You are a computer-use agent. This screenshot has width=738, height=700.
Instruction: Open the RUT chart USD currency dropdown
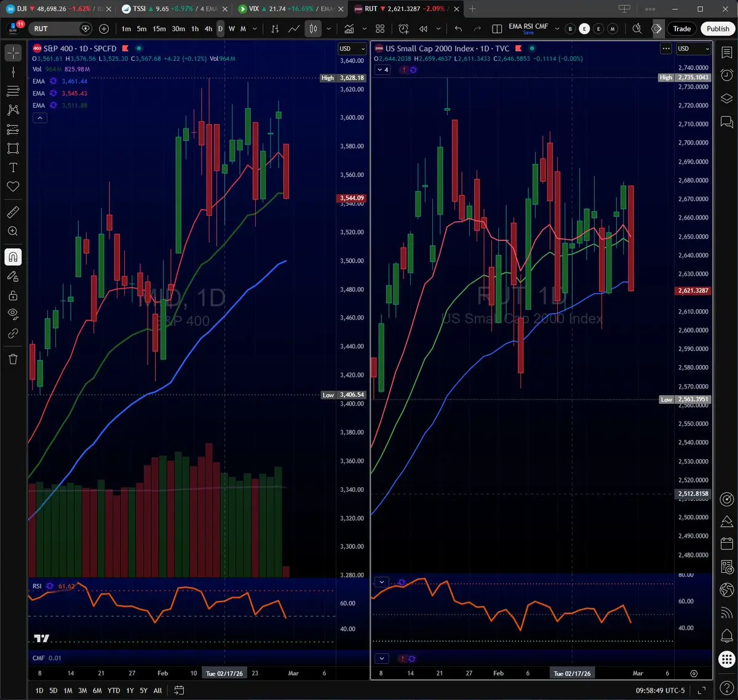pos(693,49)
